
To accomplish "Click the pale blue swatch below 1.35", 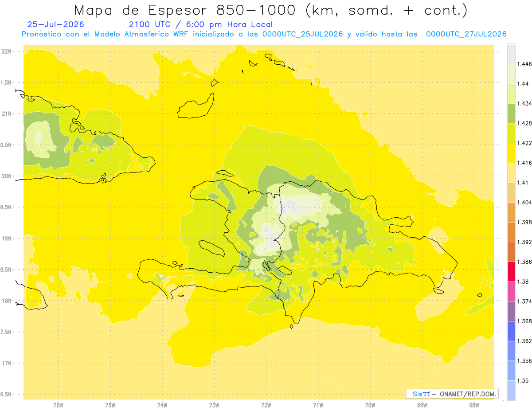I will pos(511,390).
